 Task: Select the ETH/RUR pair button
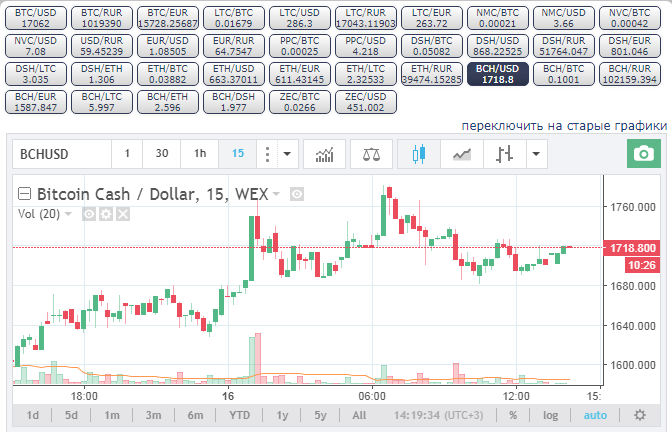point(432,74)
